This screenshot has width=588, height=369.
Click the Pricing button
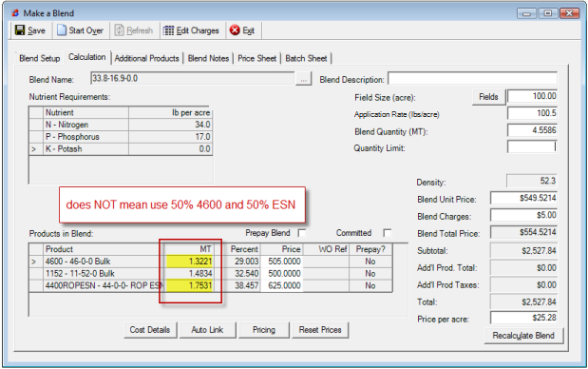[x=264, y=330]
